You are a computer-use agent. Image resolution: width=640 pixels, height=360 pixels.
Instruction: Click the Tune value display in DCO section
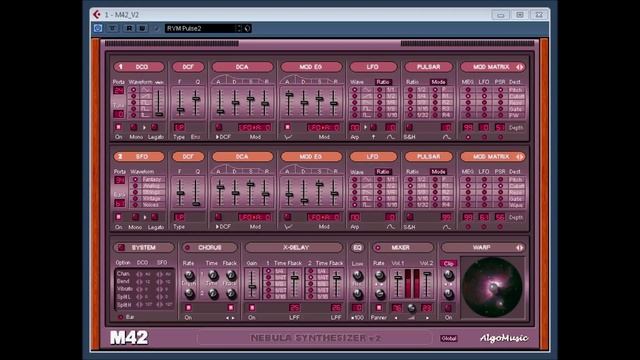pos(119,114)
